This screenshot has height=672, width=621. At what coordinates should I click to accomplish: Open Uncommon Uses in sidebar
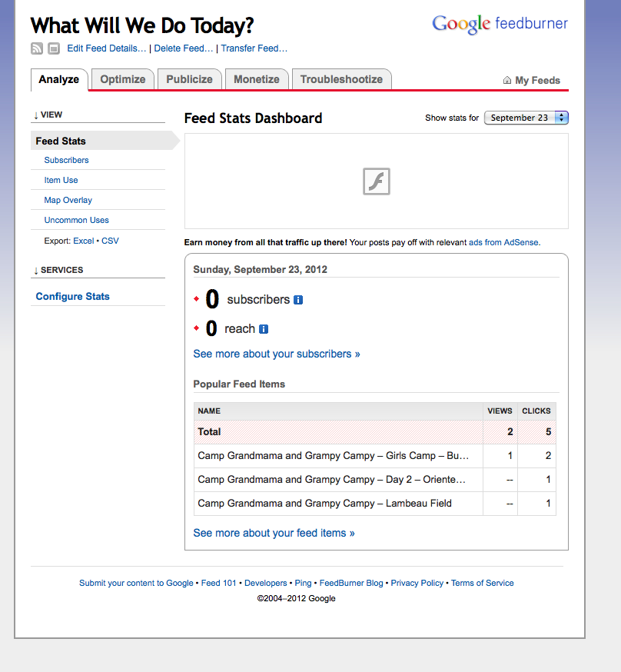click(76, 221)
